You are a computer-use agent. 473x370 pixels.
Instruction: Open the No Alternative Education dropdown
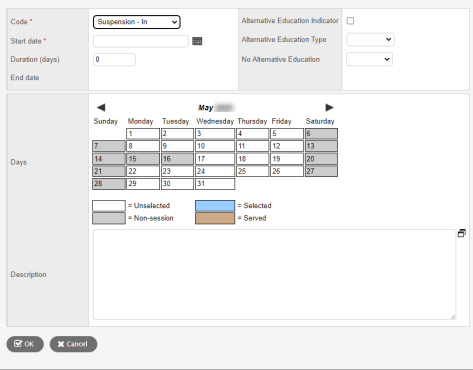pyautogui.click(x=369, y=59)
